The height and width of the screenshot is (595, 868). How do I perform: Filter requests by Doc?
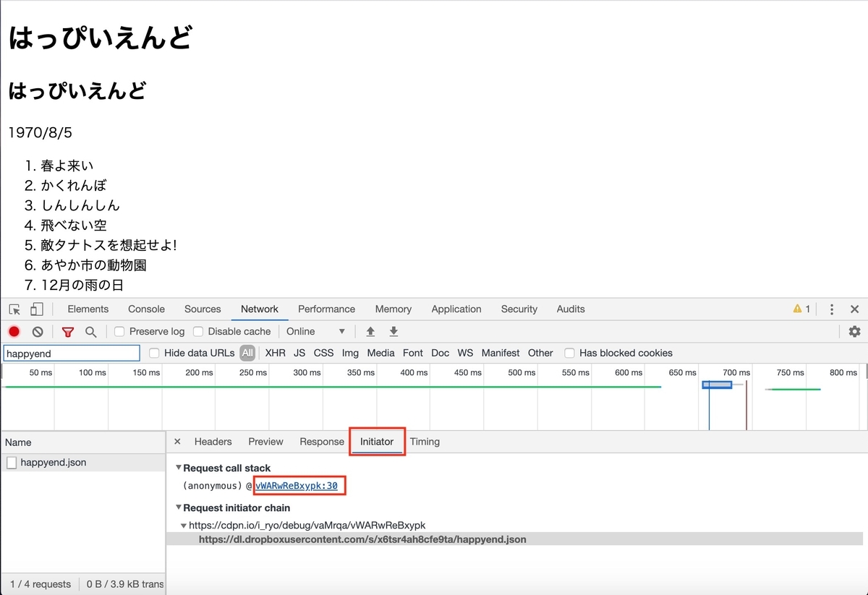440,354
